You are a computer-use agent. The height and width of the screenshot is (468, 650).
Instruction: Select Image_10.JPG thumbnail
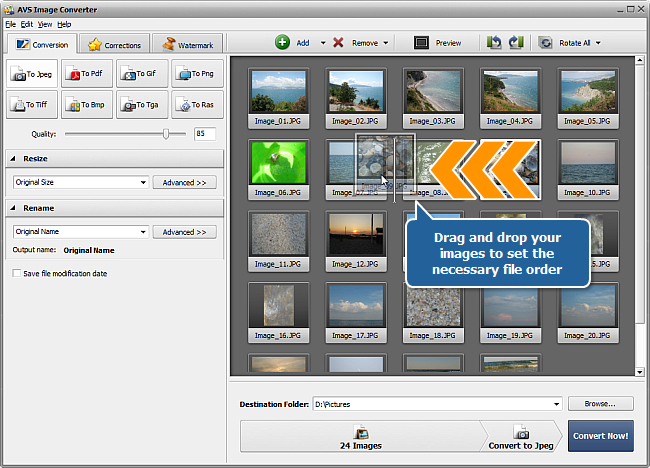click(588, 170)
